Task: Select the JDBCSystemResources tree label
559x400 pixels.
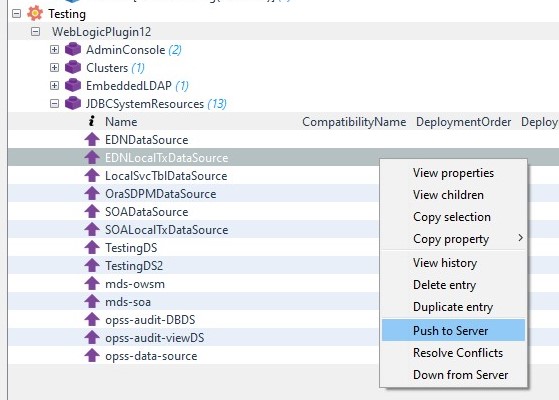Action: [145, 104]
